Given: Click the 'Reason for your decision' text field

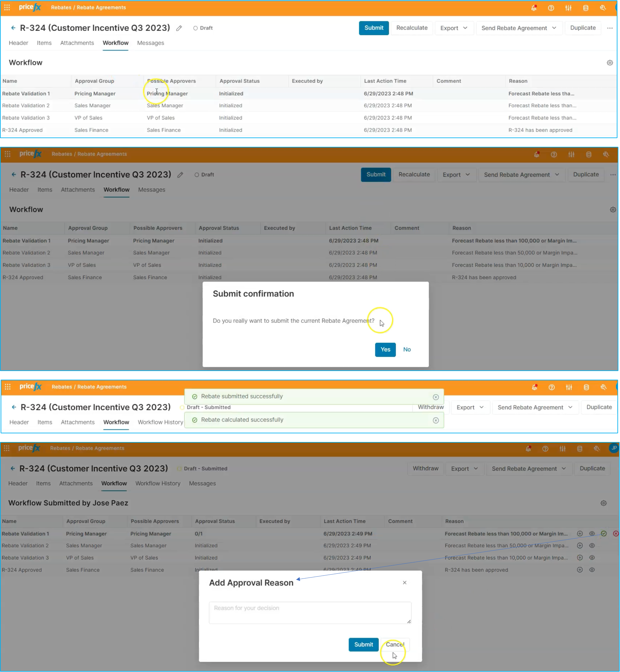Looking at the screenshot, I should pos(310,613).
